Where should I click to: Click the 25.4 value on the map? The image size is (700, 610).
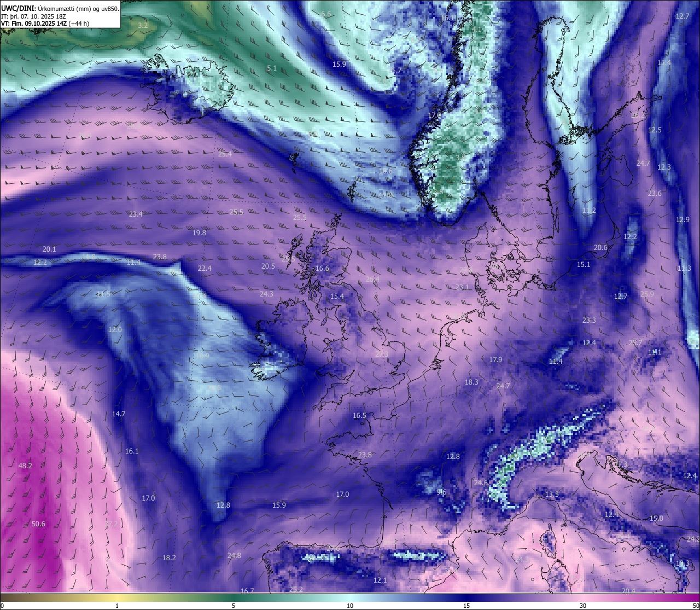[225, 154]
